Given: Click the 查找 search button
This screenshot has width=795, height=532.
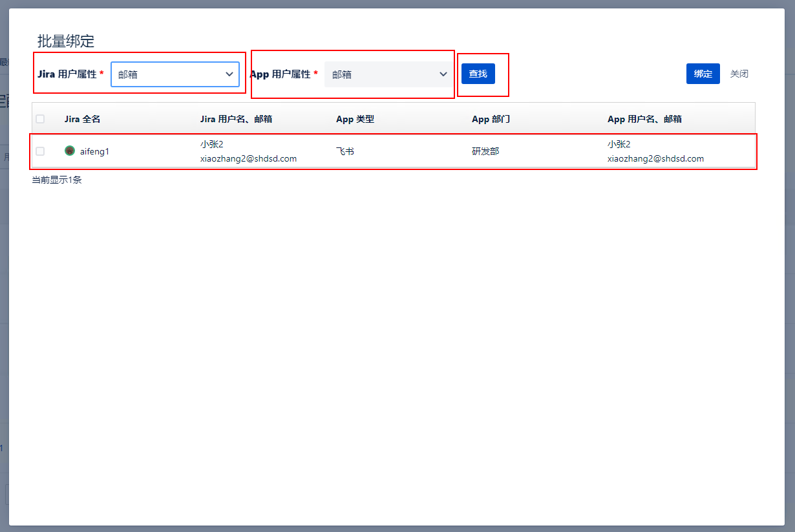Looking at the screenshot, I should pos(478,74).
